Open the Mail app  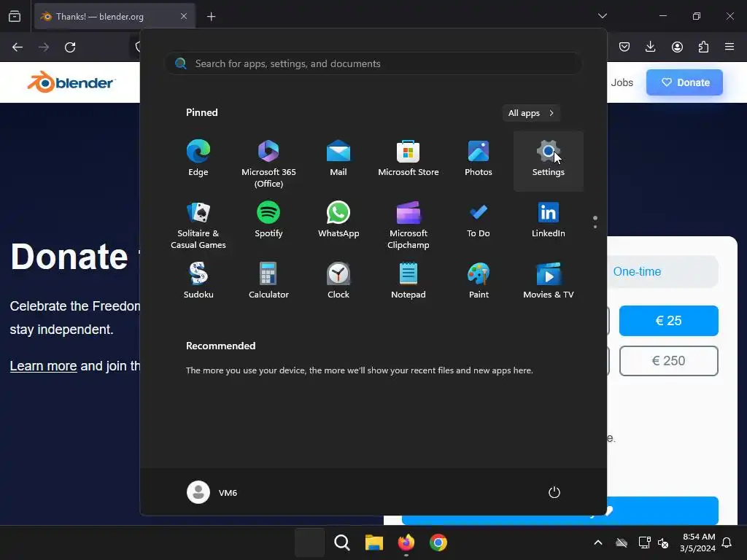coord(338,160)
